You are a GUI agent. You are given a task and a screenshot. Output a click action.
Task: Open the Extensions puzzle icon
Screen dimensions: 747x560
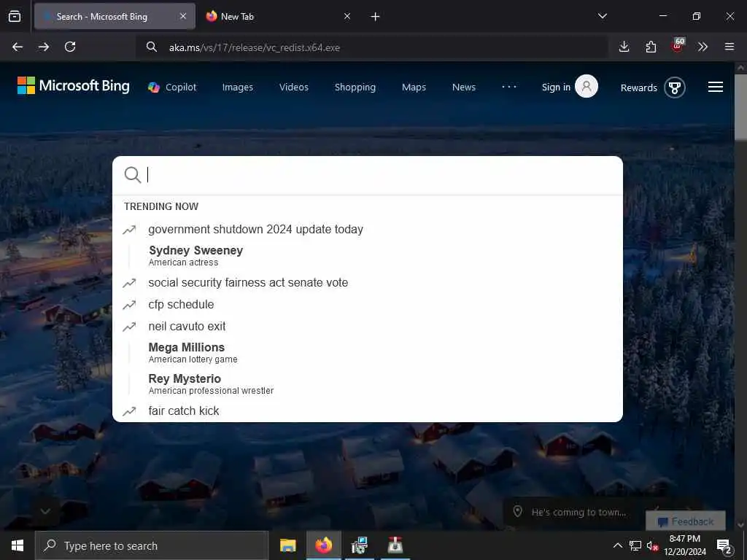(651, 47)
